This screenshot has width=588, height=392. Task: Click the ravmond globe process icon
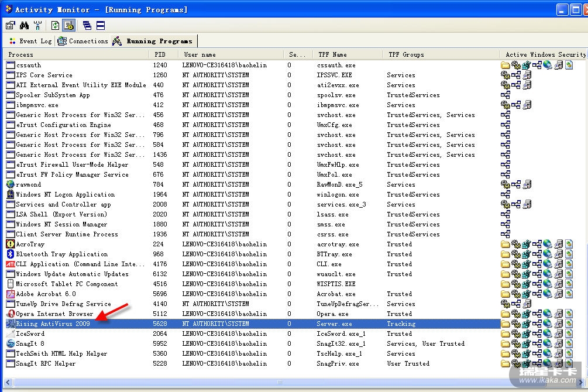[11, 184]
